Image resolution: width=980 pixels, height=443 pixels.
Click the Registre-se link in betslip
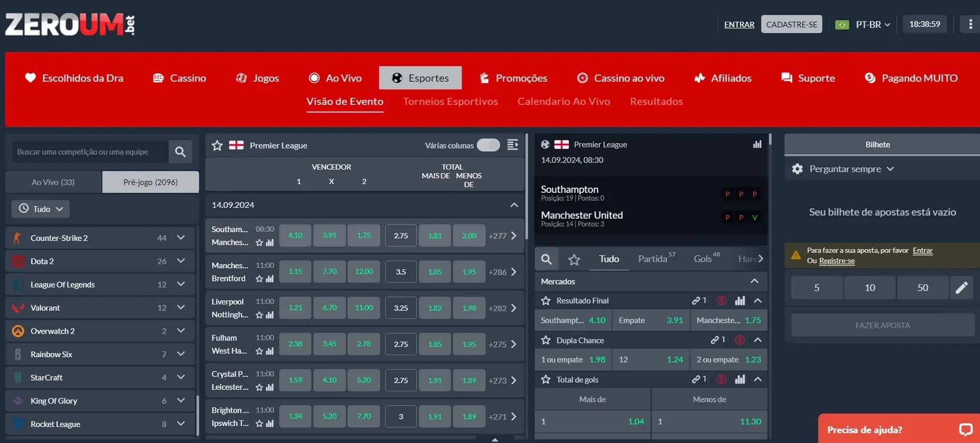point(837,261)
